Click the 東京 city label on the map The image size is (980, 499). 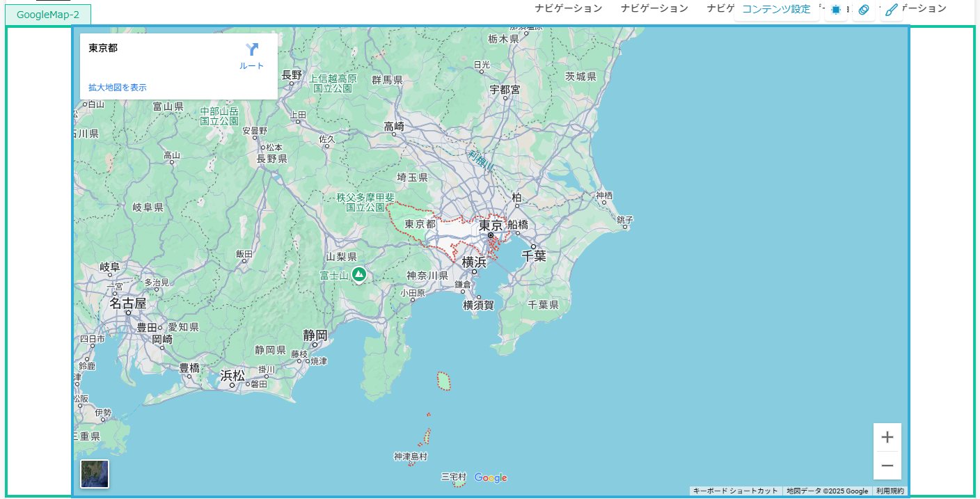coord(491,225)
